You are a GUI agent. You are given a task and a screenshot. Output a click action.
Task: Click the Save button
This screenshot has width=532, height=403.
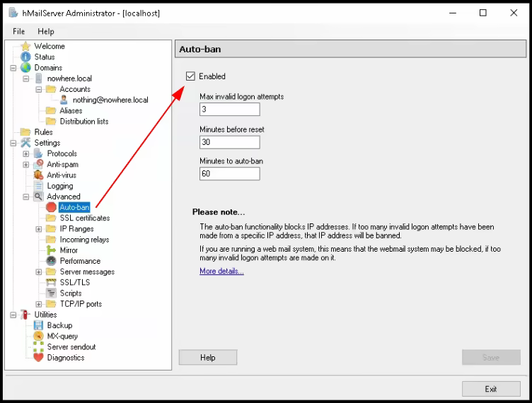(491, 357)
